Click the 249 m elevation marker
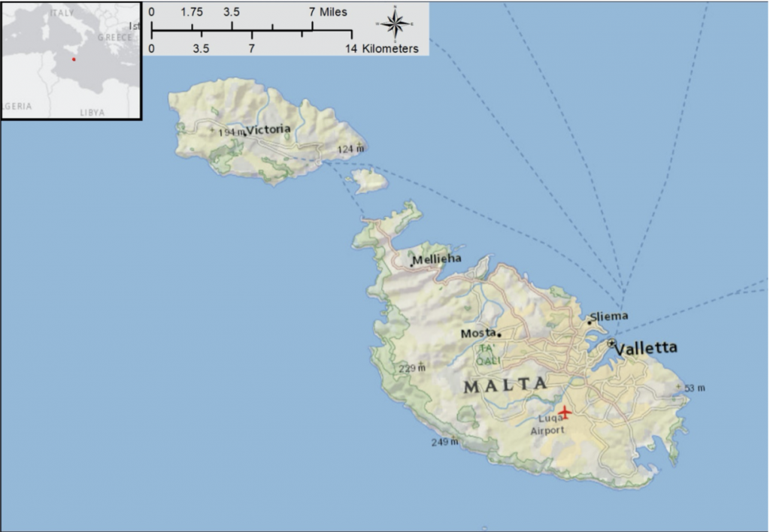This screenshot has height=532, width=770. tap(445, 442)
